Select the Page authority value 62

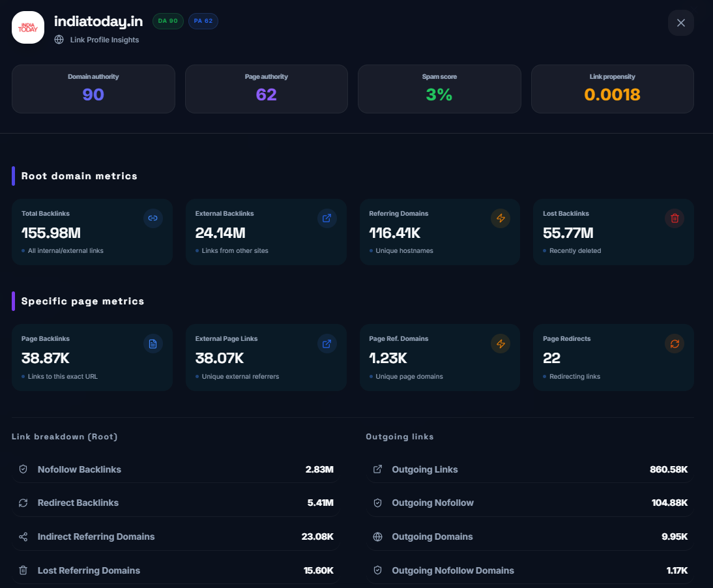pos(267,95)
